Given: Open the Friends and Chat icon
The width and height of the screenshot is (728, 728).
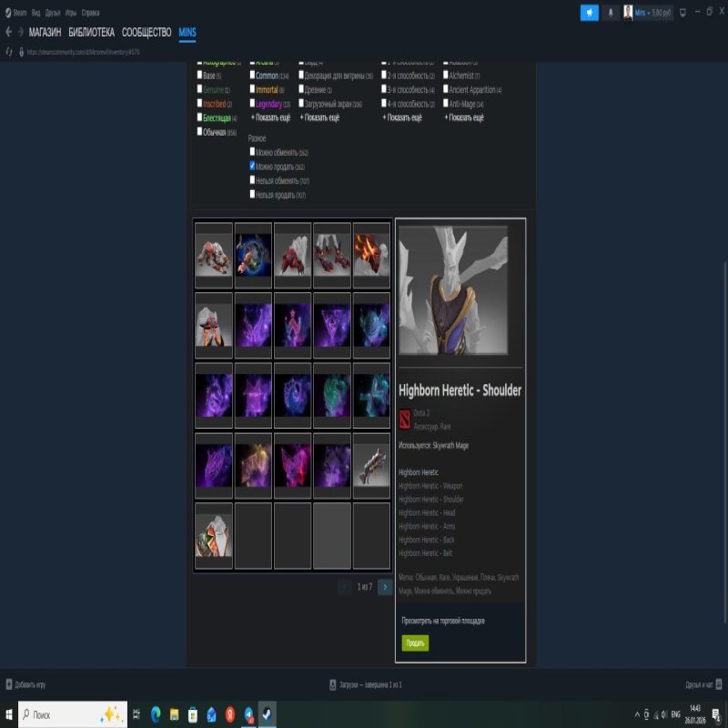Looking at the screenshot, I should (718, 684).
